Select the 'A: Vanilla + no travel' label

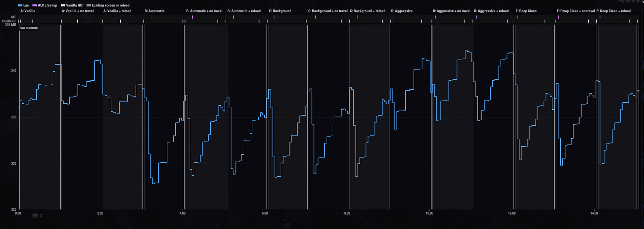(x=78, y=11)
